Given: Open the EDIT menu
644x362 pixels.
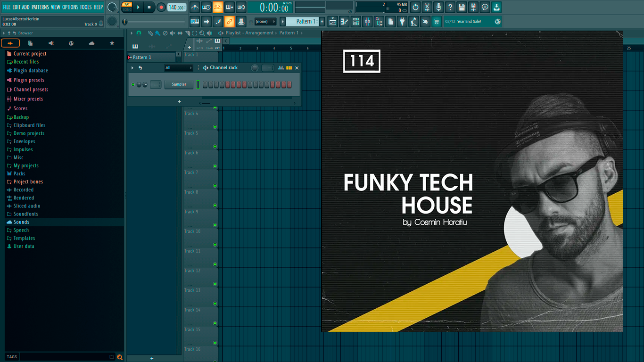Looking at the screenshot, I should (x=17, y=7).
